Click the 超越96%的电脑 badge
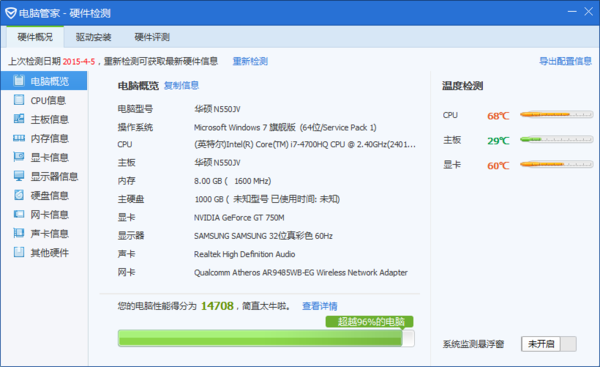600x367 pixels. 369,321
